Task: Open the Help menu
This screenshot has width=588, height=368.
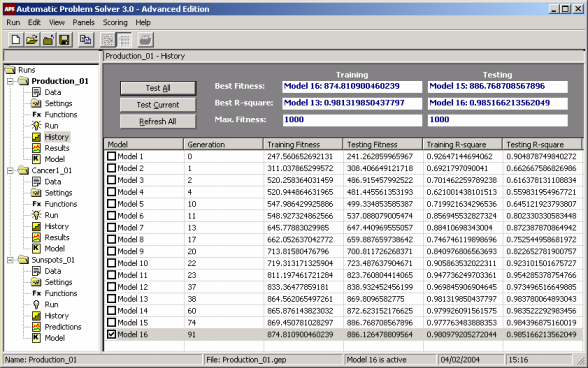Action: point(143,23)
